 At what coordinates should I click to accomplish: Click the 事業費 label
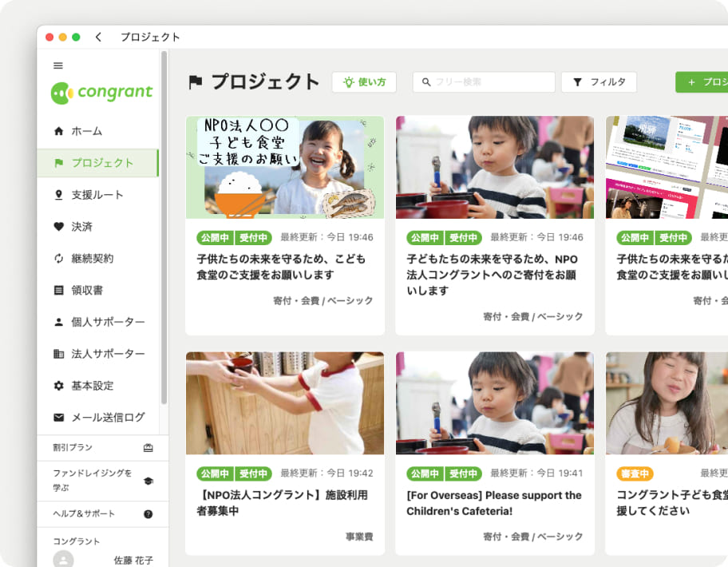click(x=359, y=537)
